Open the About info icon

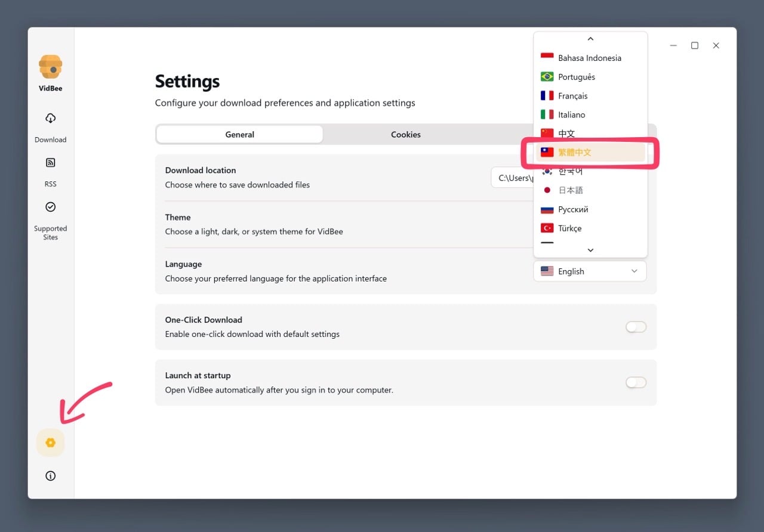[50, 476]
